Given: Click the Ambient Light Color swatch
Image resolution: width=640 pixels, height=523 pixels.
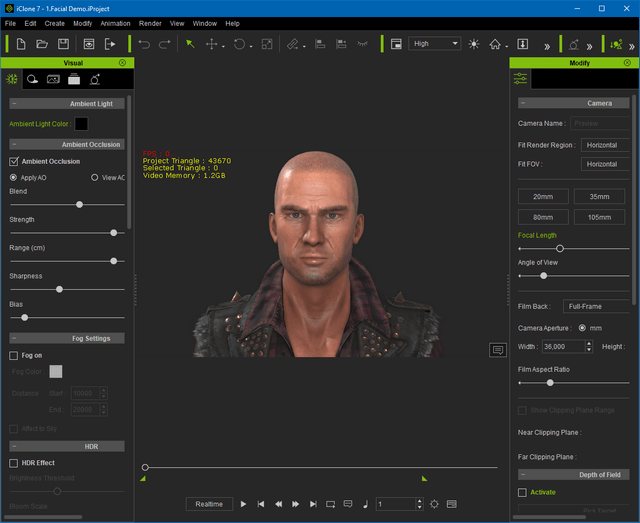Looking at the screenshot, I should pyautogui.click(x=81, y=124).
